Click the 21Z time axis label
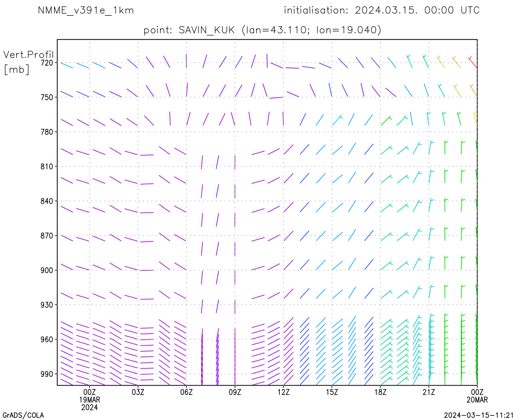Viewport: 525px width, 420px height. (429, 392)
